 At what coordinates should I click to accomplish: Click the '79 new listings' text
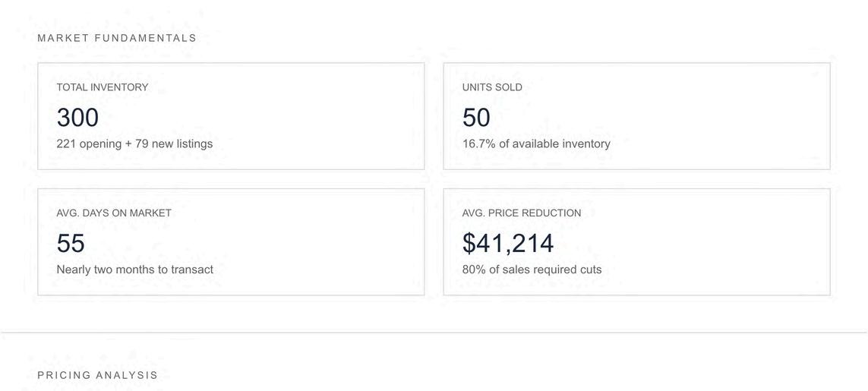point(174,143)
